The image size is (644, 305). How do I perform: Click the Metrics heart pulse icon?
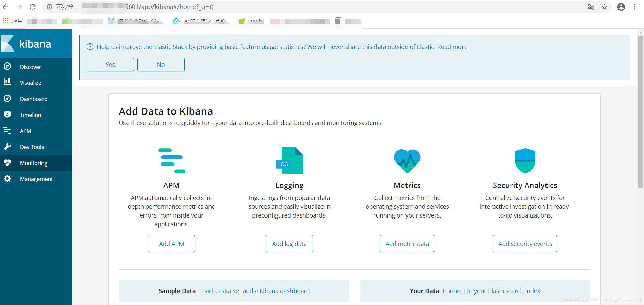[407, 161]
